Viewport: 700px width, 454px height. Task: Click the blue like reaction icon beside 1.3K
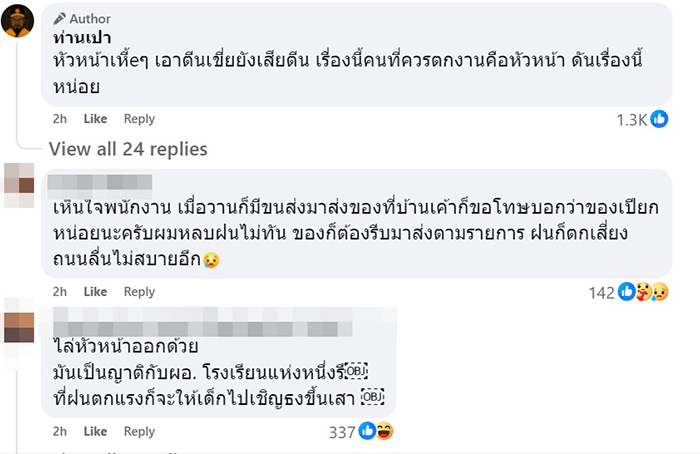click(659, 119)
